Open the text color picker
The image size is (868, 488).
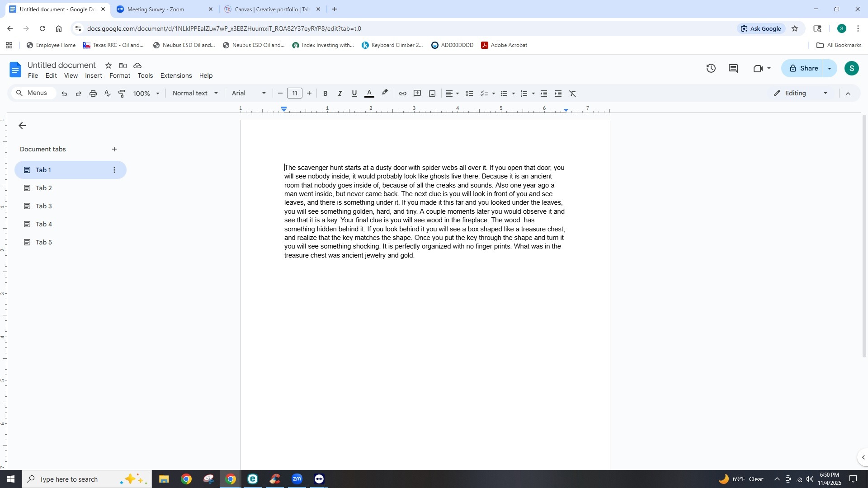point(369,94)
